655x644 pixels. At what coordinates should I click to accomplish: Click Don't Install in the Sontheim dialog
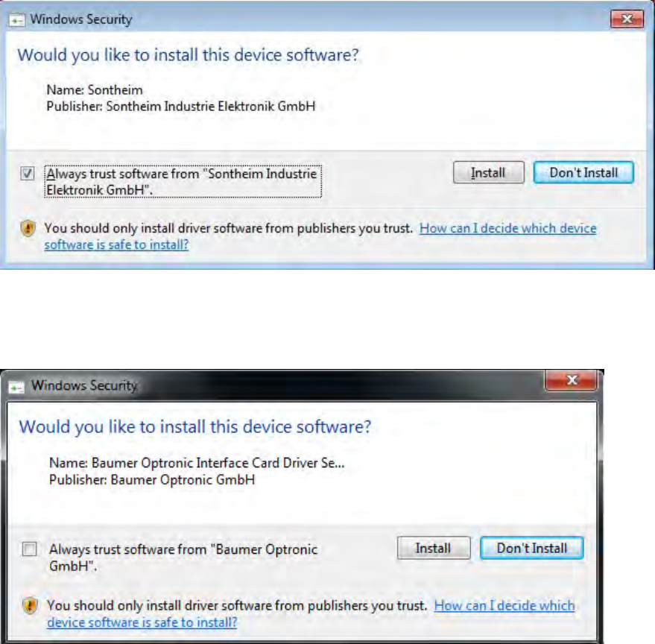[583, 173]
